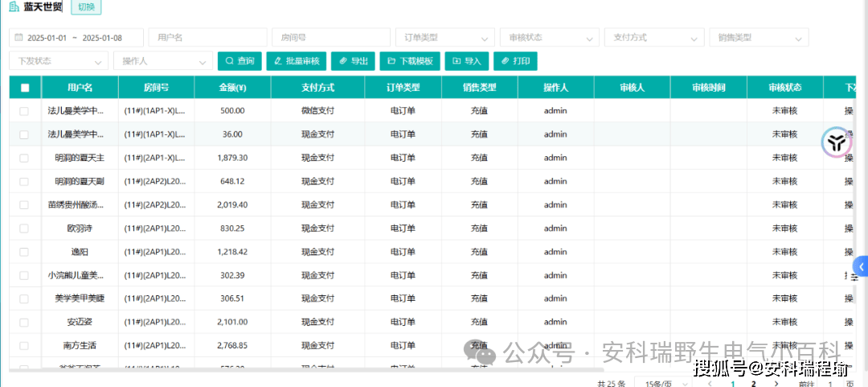Click the 审核状态 column header
The image size is (868, 387).
785,88
